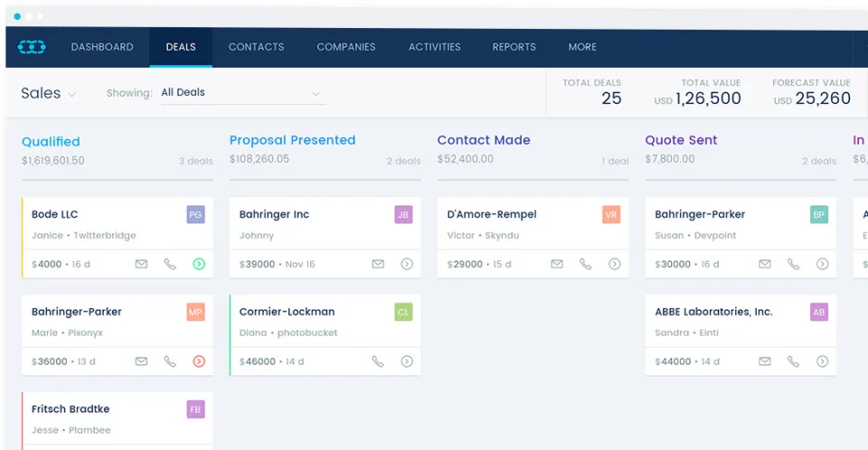Screen dimensions: 868x450
Task: Email Susan on the $30000 Bahringer-Parker card
Action: coord(765,264)
